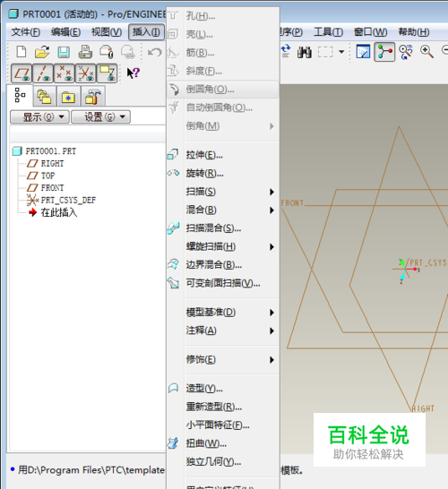Choose 小平面特征(F) from Insert menu
Viewport: 448px width, 489px height.
(223, 425)
